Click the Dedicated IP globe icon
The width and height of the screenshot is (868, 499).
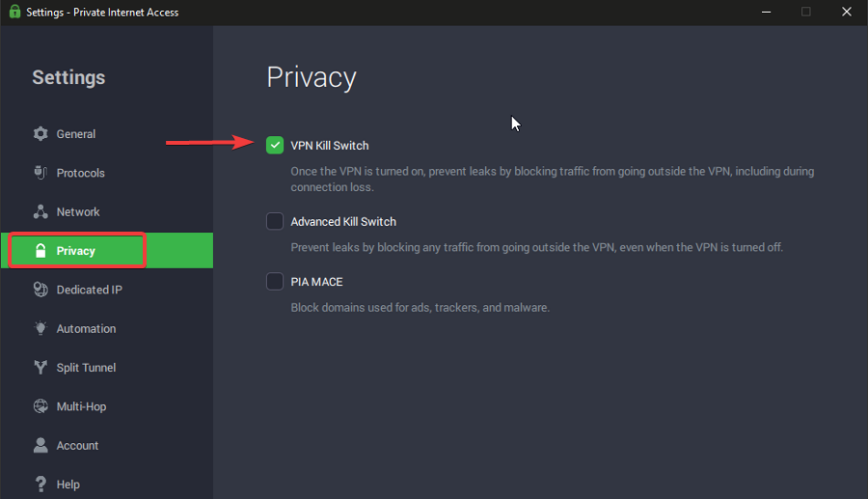click(x=41, y=290)
